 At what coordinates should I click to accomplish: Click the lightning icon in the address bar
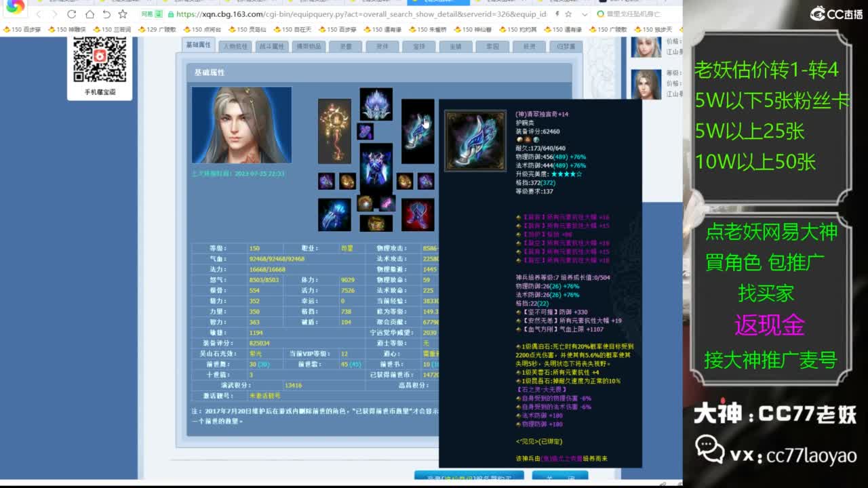(557, 14)
